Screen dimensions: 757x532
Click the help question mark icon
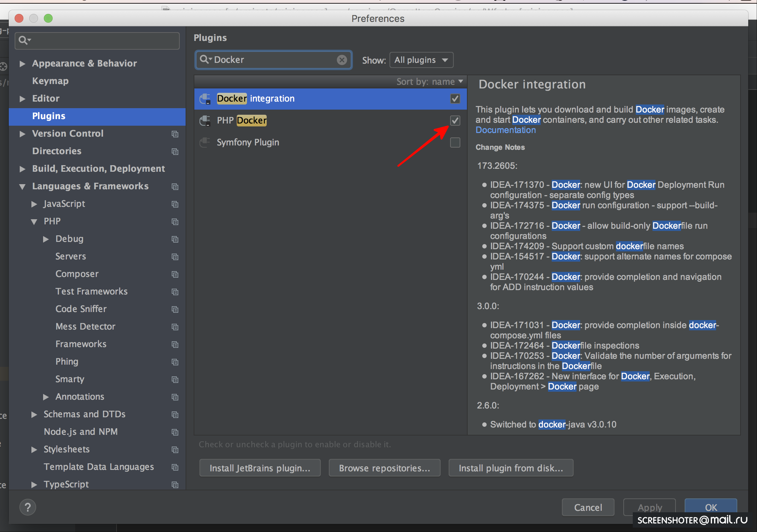coord(28,507)
